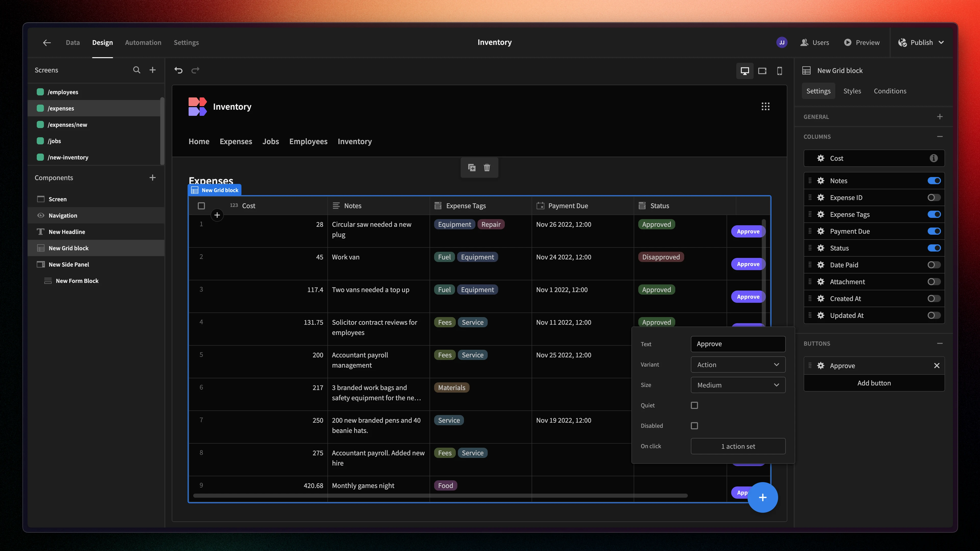This screenshot has height=551, width=980.
Task: Switch to the Styles tab
Action: point(852,91)
